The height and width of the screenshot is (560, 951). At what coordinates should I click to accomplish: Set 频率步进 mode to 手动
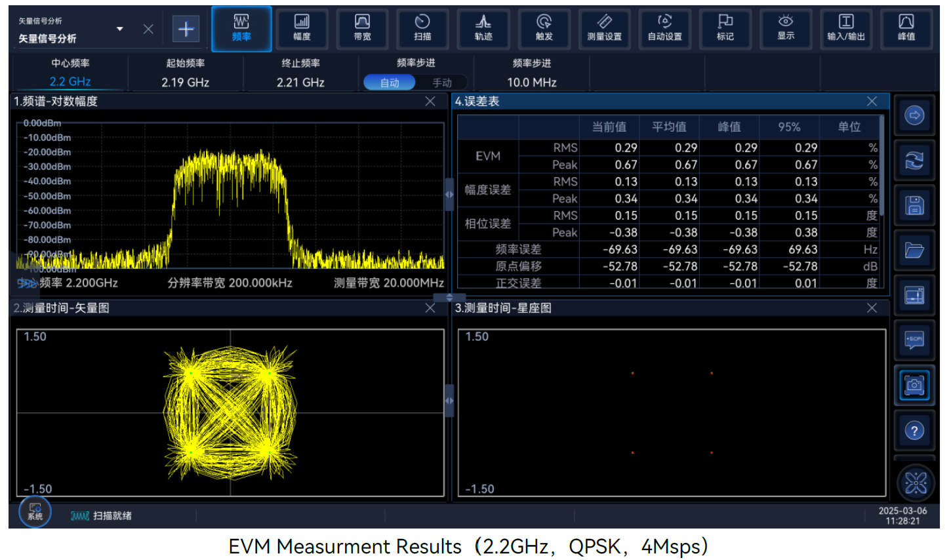pyautogui.click(x=442, y=83)
